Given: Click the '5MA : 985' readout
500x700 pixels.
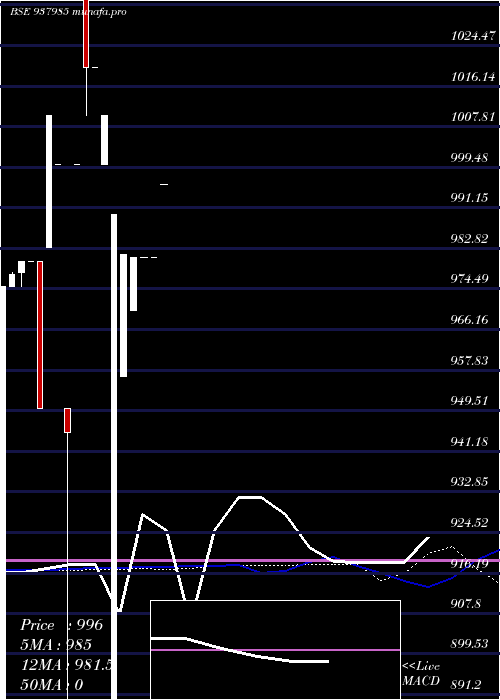Looking at the screenshot, I should [x=56, y=645].
